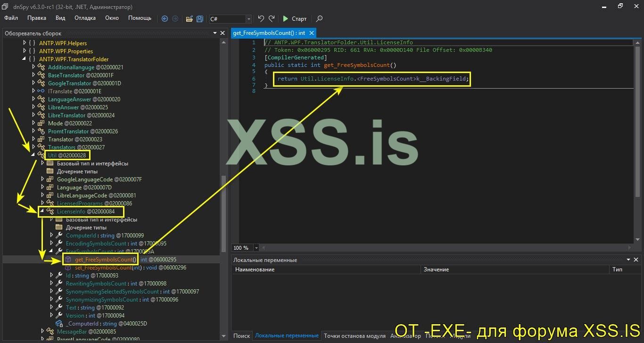Click the Тип column header
This screenshot has height=343, width=644.
coord(624,269)
